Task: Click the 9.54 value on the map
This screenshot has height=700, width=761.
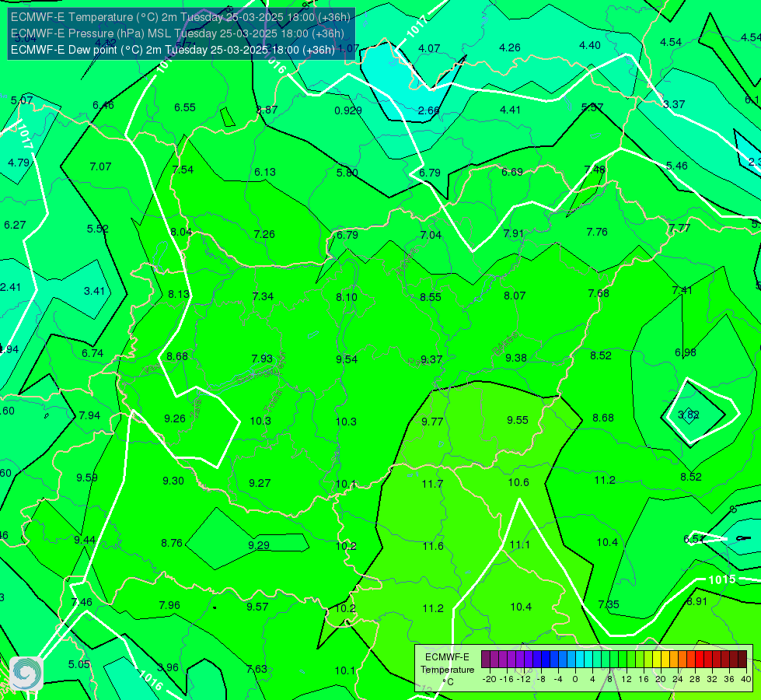Action: pyautogui.click(x=347, y=359)
